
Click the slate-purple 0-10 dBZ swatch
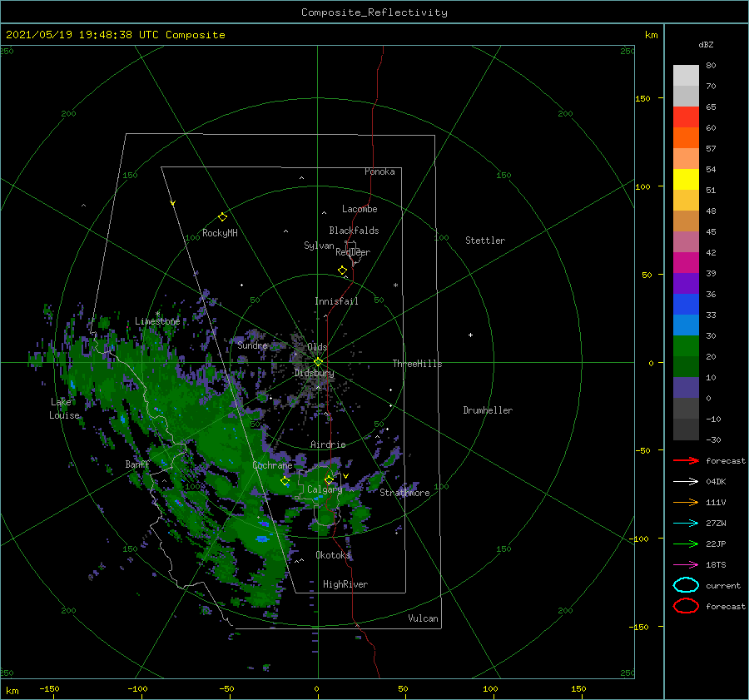(686, 388)
